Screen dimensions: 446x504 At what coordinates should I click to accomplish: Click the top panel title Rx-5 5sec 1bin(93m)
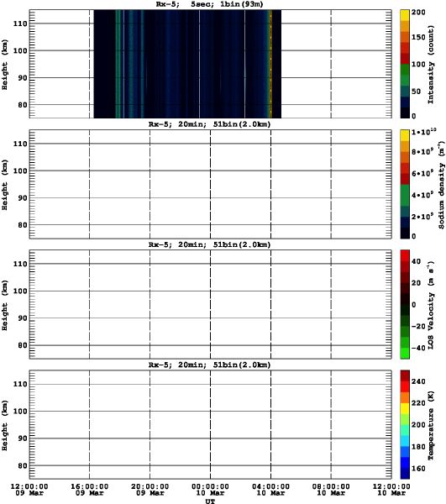click(x=209, y=4)
